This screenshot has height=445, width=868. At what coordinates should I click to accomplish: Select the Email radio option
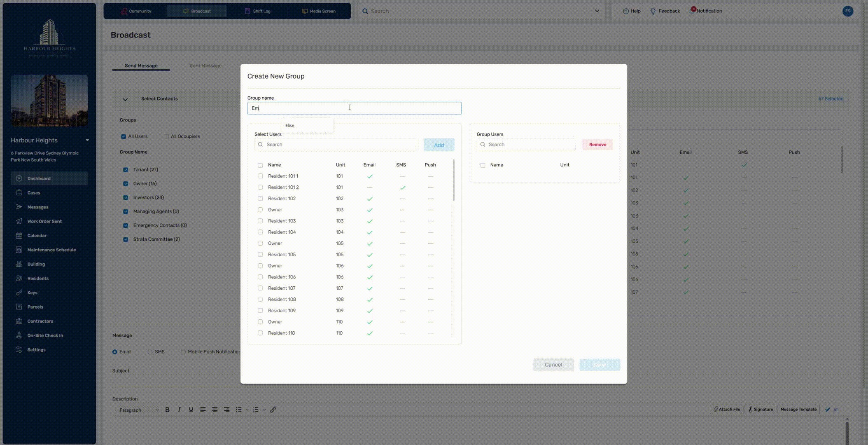coord(115,352)
